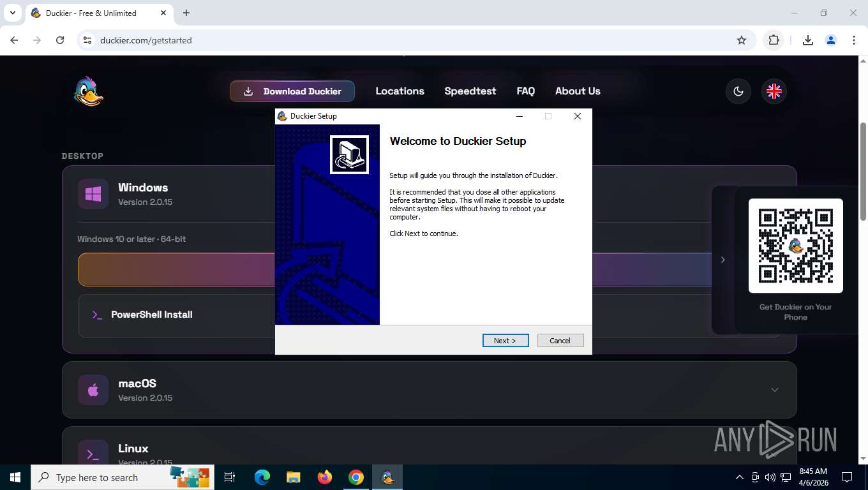View site information icon in address bar

[x=88, y=40]
